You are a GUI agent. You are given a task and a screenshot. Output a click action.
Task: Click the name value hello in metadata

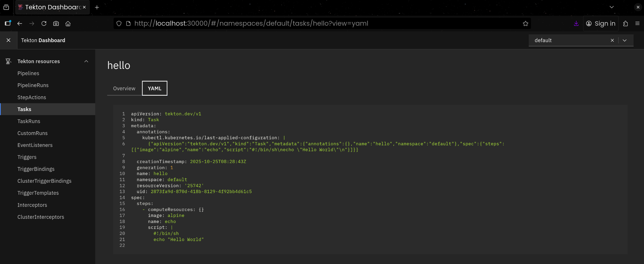[x=160, y=174]
